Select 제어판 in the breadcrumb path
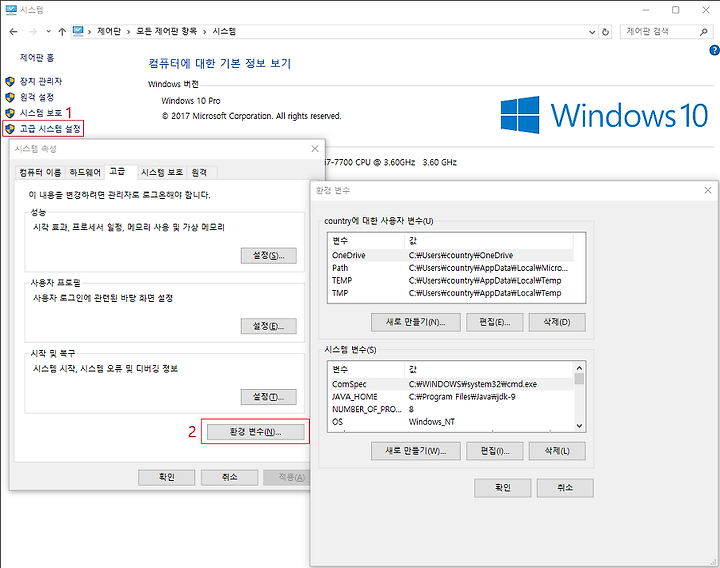 [x=109, y=31]
